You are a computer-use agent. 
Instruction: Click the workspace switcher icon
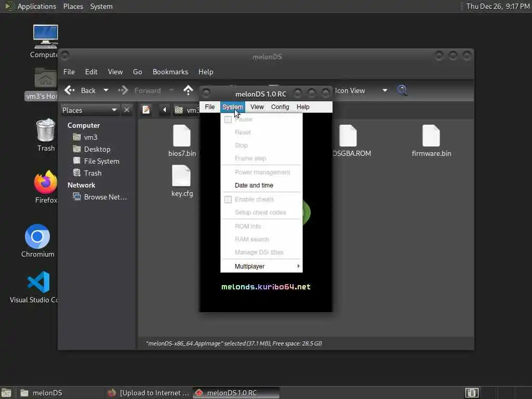[472, 393]
